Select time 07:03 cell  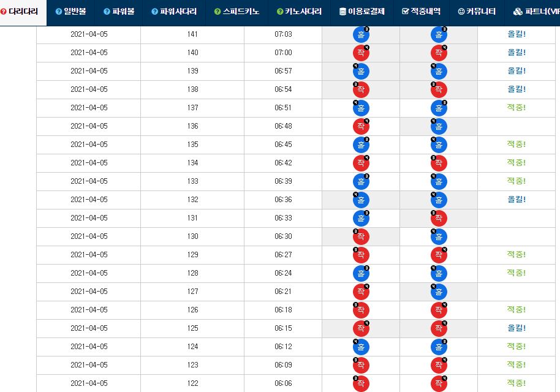(283, 34)
